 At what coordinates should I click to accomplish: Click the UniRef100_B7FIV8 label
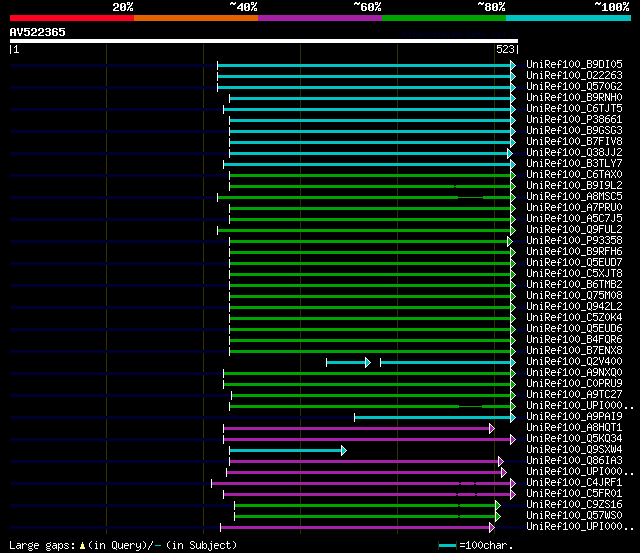coord(574,142)
